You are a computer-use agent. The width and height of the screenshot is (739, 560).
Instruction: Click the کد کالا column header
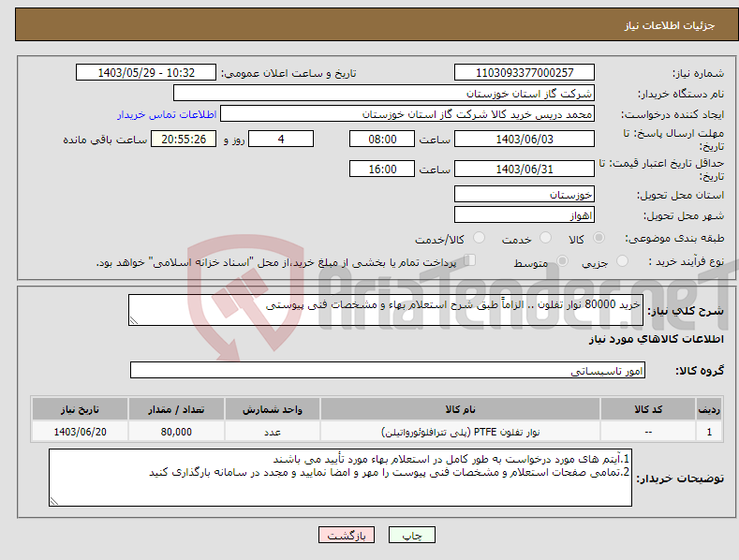click(648, 409)
